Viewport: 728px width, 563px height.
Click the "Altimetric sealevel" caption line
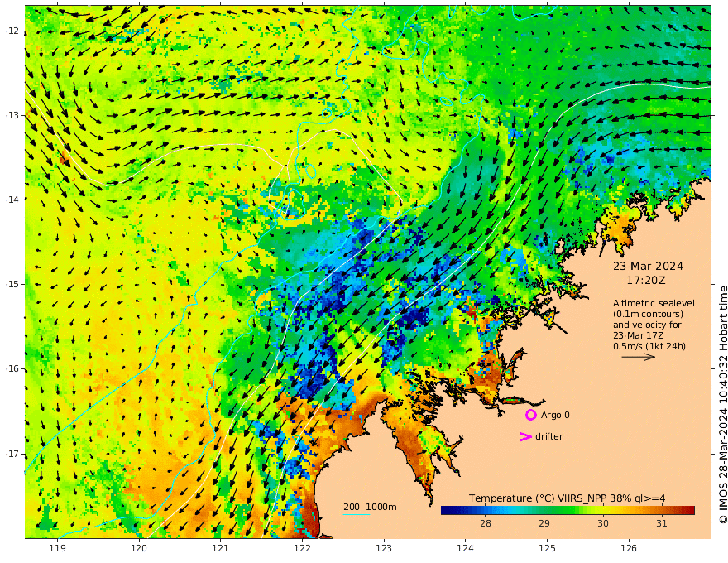pyautogui.click(x=654, y=303)
